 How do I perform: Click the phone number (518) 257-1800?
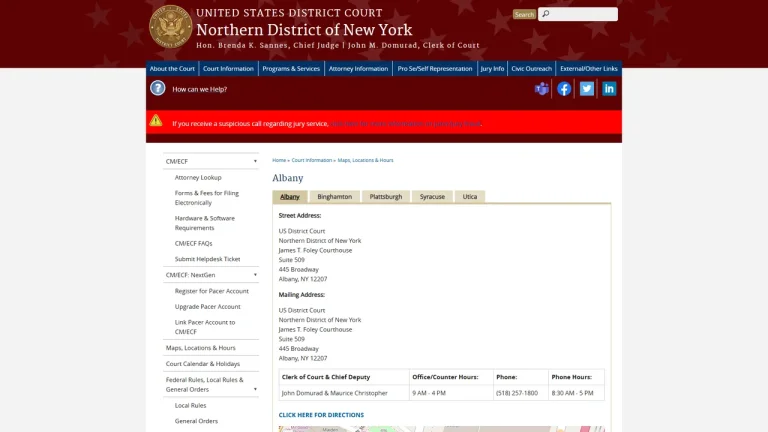[517, 393]
